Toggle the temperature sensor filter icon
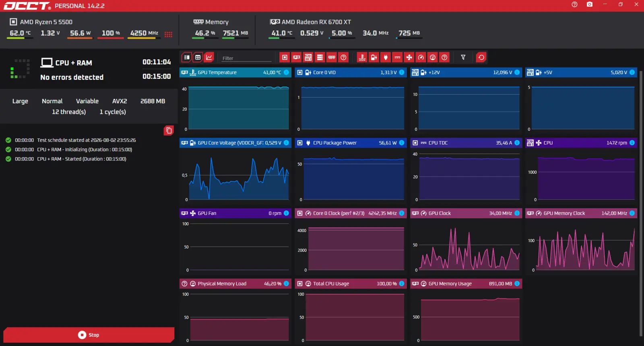 pos(362,58)
